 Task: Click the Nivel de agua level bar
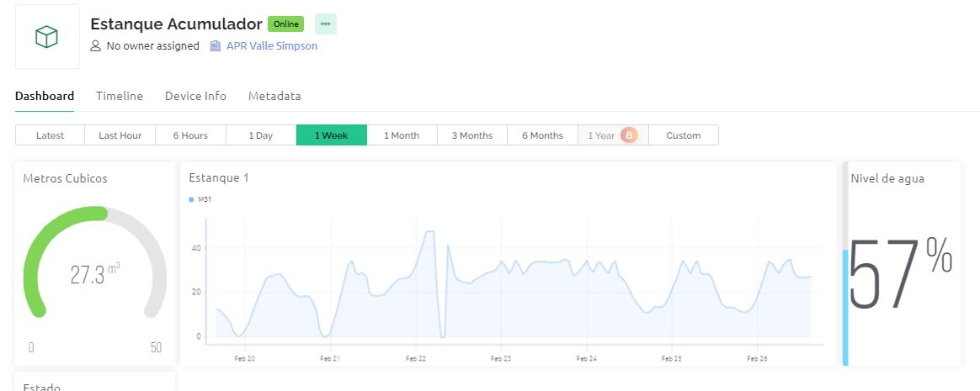[845, 307]
